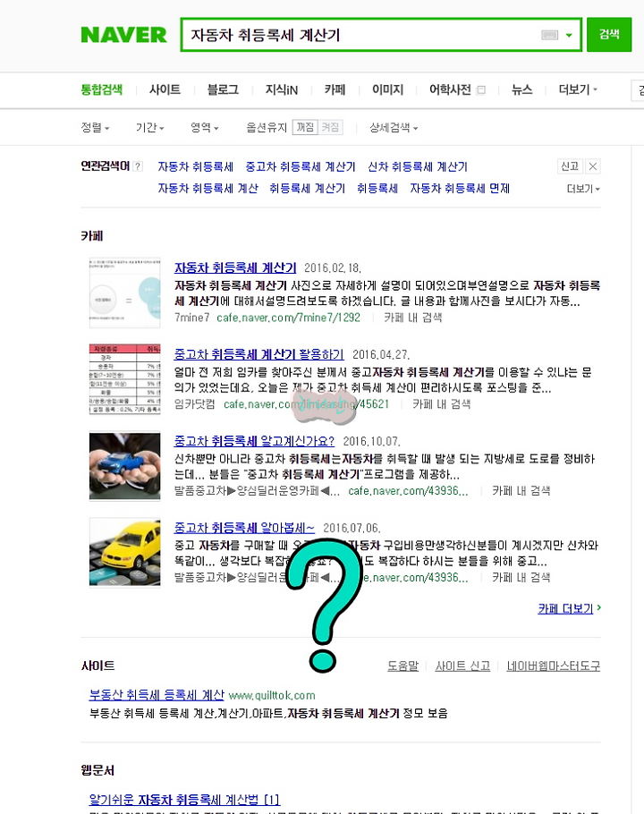Open the 영역 area dropdown
The width and height of the screenshot is (644, 814).
click(205, 127)
